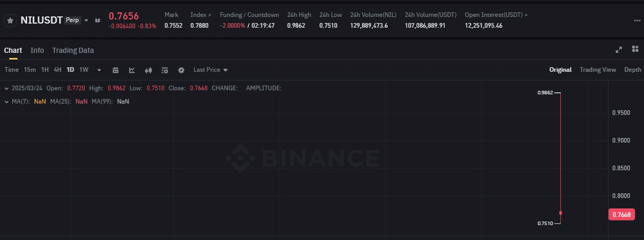The image size is (644, 240).
Task: Collapse the 2025/03/24 OHLC info row
Action: tap(6, 88)
